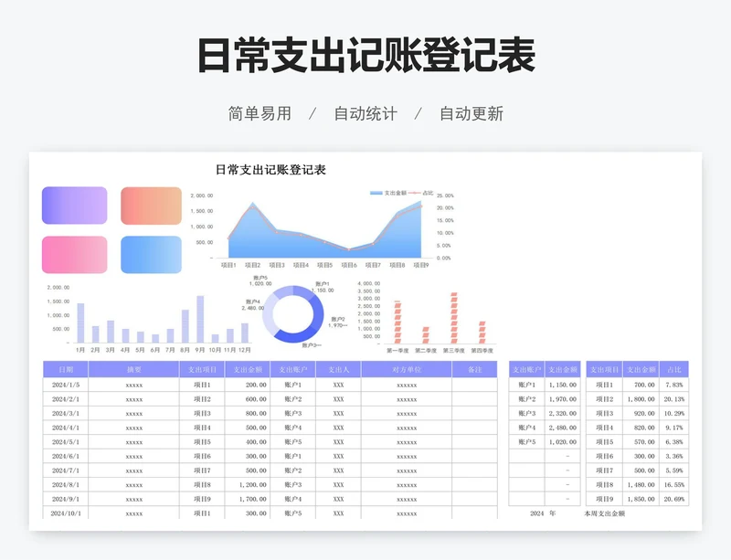The image size is (731, 560).
Task: Click the 第三季度 label on quarter chart
Action: pyautogui.click(x=453, y=350)
